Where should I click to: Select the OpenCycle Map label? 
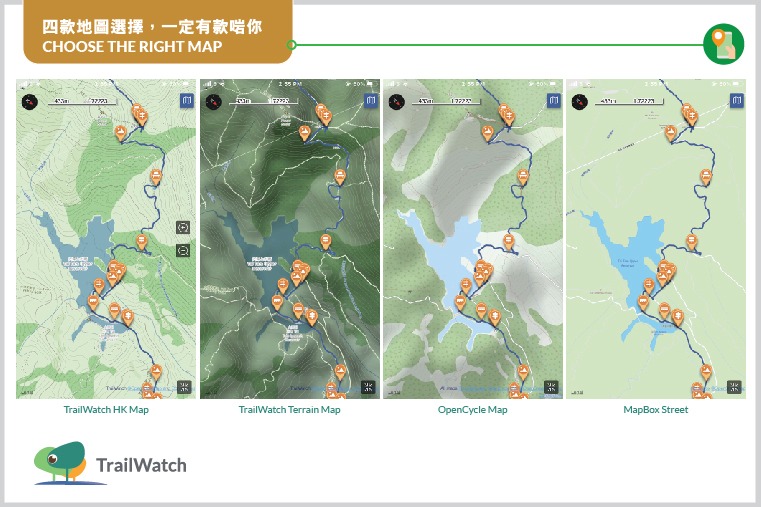point(472,410)
